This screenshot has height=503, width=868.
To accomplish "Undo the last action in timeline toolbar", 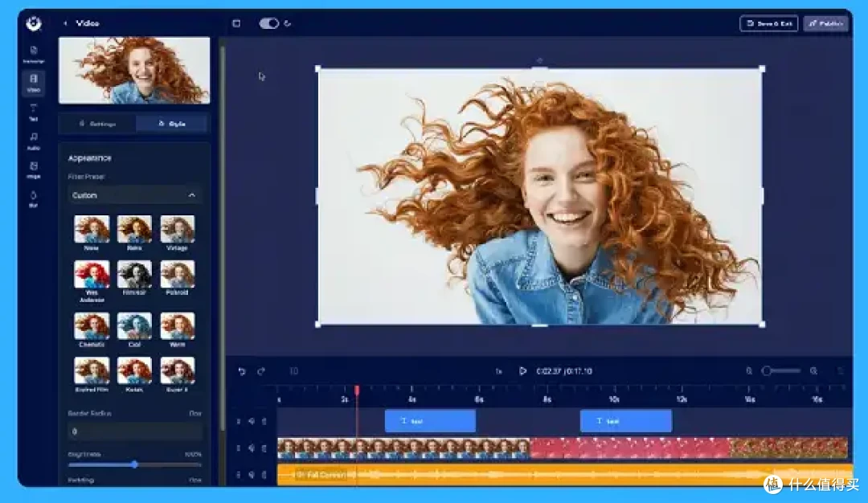I will pyautogui.click(x=242, y=371).
